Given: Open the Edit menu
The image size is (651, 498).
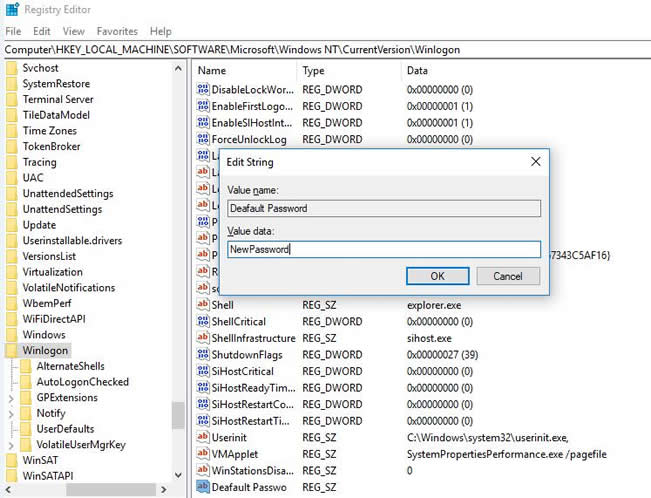Looking at the screenshot, I should pos(41,32).
